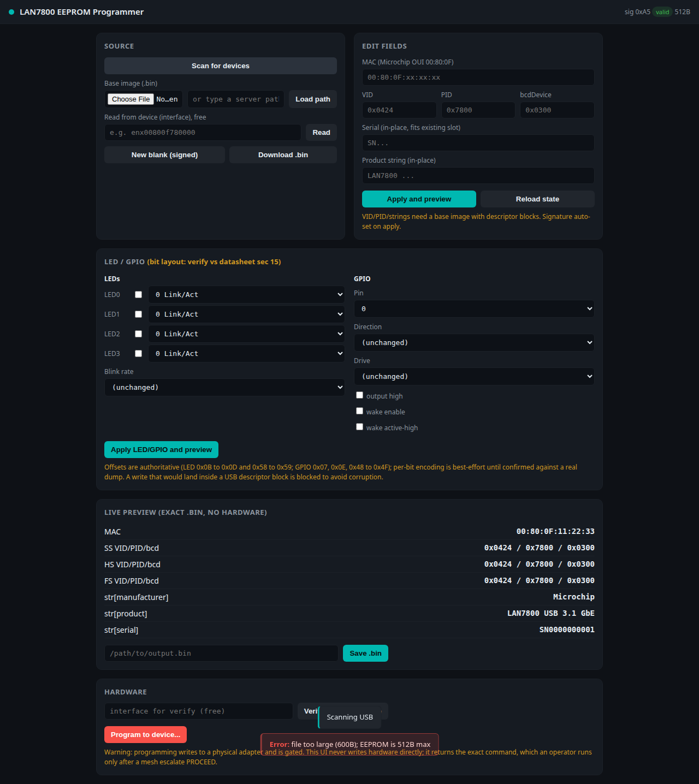Click the Reload state button
Viewport: 699px width, 784px height.
click(537, 199)
